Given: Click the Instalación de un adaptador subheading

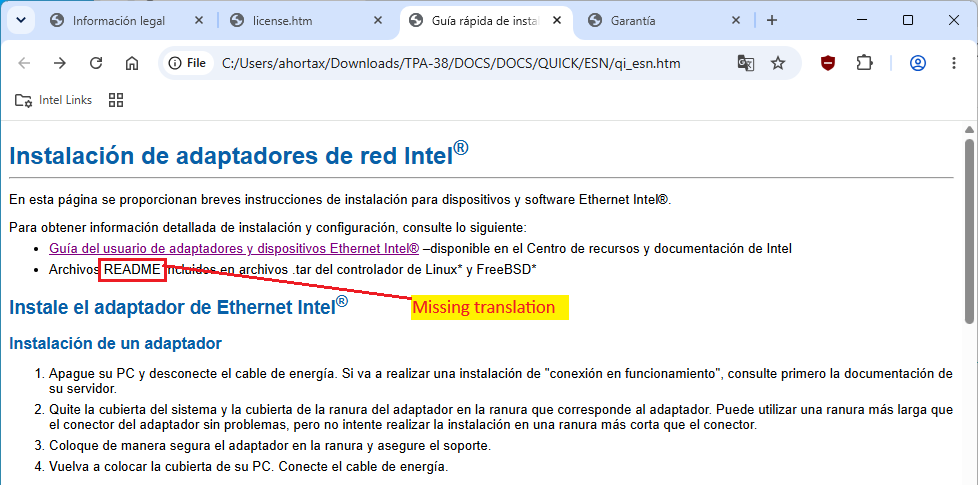Looking at the screenshot, I should (116, 343).
